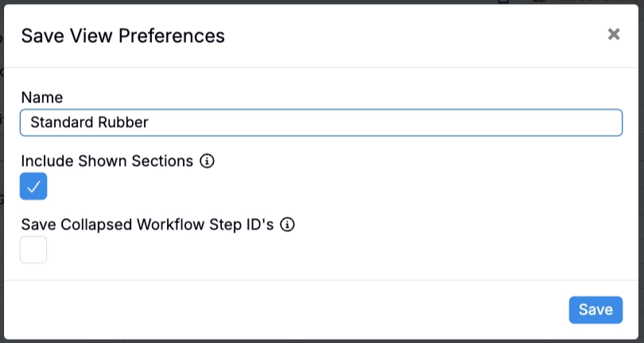
Task: Click info icon next to Save Collapsed Workflow Step ID's
Action: tap(288, 225)
